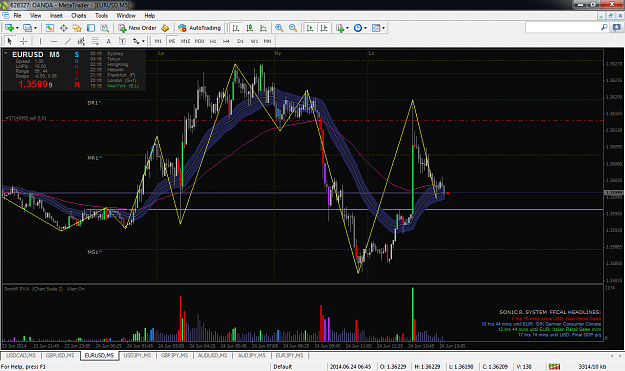Click the document icon left of File menu
This screenshot has width=625, height=371.
(6, 16)
